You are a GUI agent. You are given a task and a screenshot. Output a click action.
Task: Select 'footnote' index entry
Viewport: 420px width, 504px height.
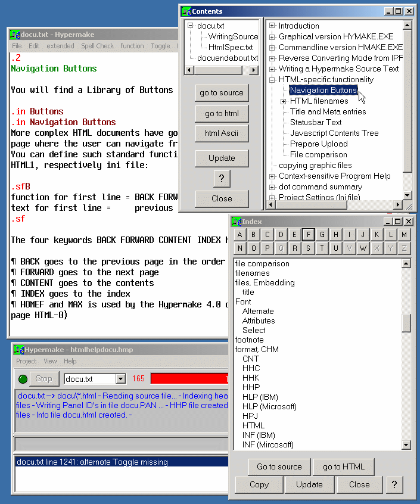250,340
